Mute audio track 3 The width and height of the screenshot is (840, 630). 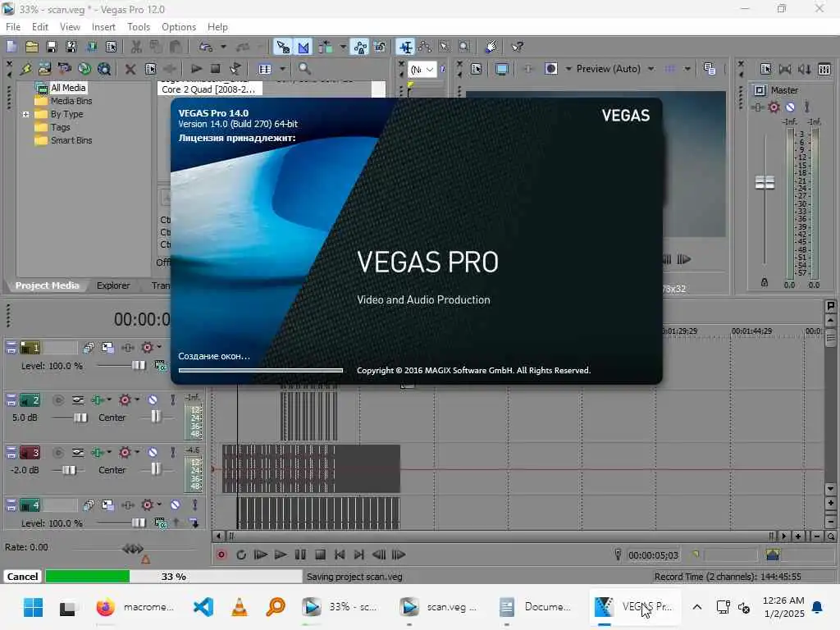coord(153,453)
